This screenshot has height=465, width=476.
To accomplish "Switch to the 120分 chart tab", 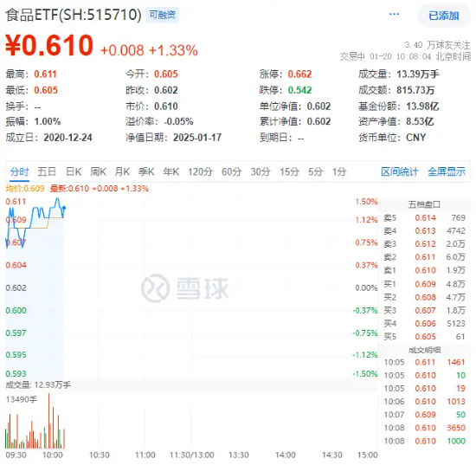I will (200, 171).
